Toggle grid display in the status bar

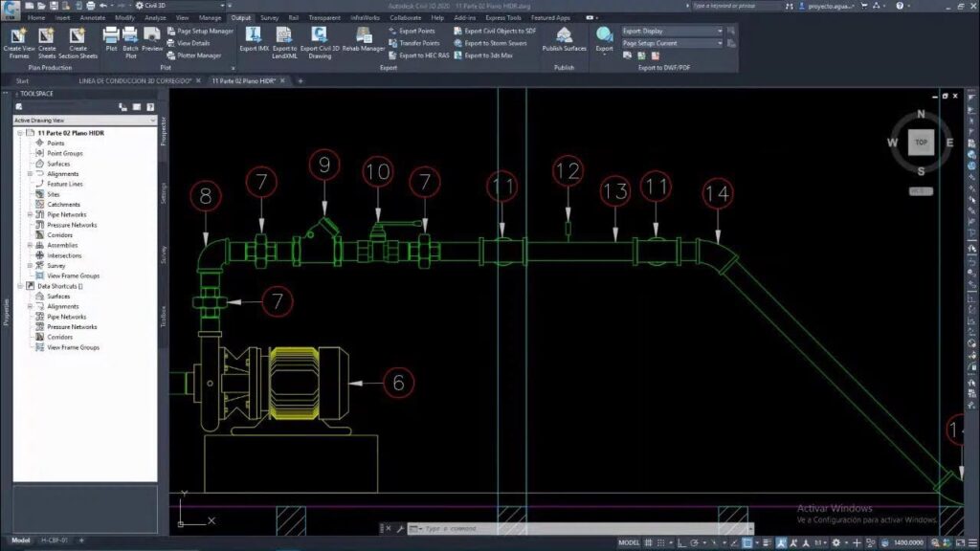click(x=648, y=540)
